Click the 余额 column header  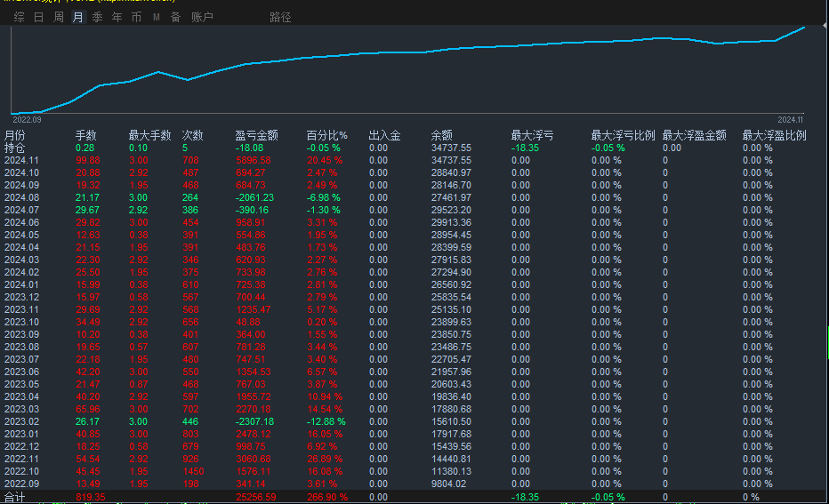441,135
